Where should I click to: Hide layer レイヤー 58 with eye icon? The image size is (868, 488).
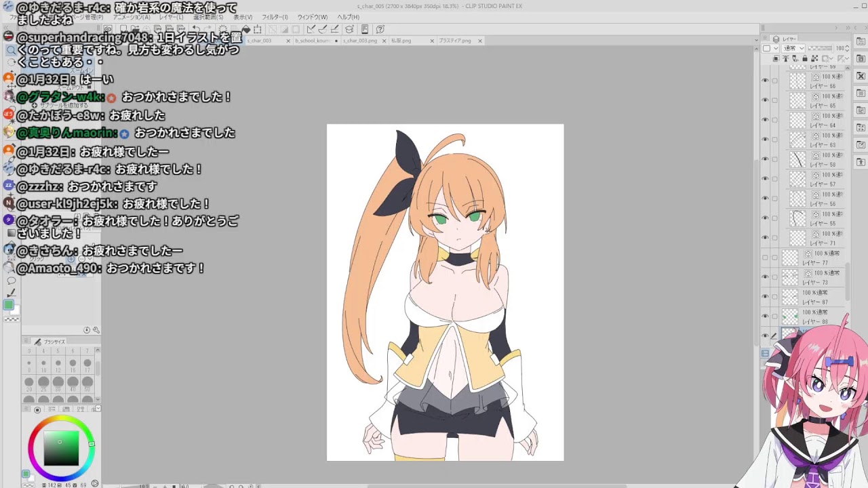tap(766, 159)
